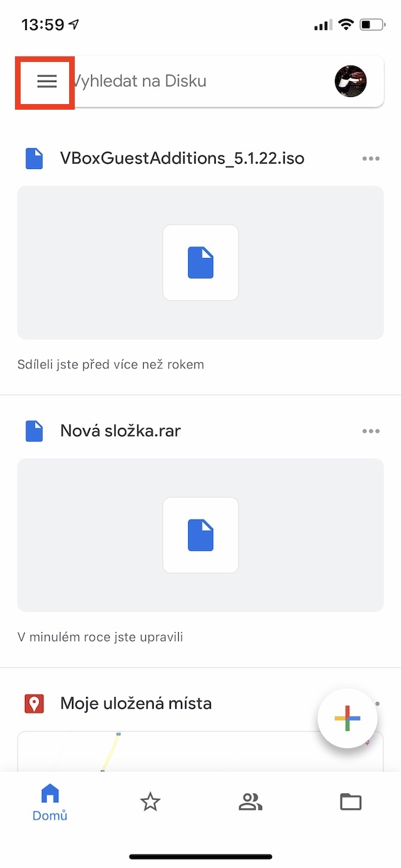401x868 pixels.
Task: Switch to the Domů home tab
Action: tap(50, 802)
